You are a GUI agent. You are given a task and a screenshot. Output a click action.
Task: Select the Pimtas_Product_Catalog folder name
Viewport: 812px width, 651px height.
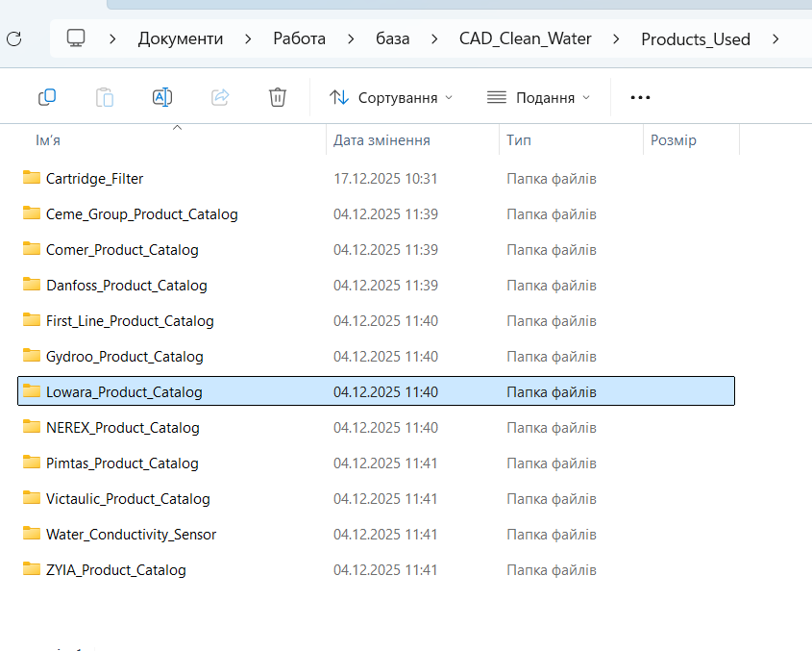click(122, 463)
